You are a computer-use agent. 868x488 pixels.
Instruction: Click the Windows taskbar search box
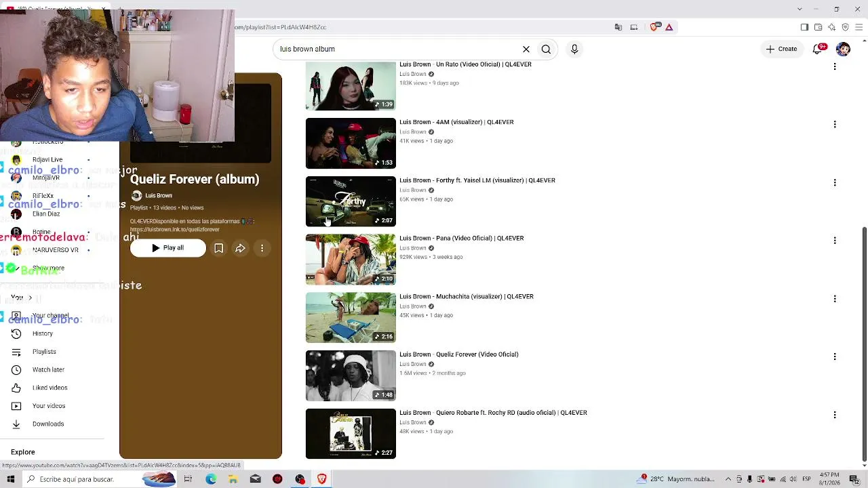point(98,479)
